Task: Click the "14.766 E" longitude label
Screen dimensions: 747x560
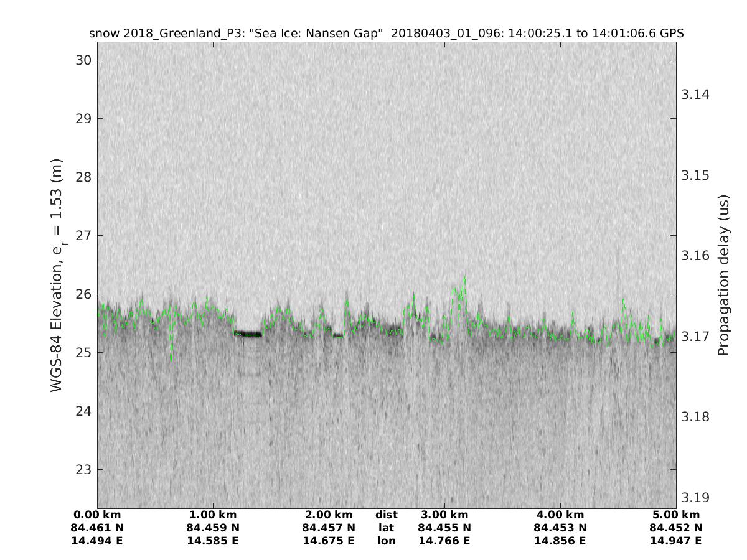Action: [x=444, y=541]
